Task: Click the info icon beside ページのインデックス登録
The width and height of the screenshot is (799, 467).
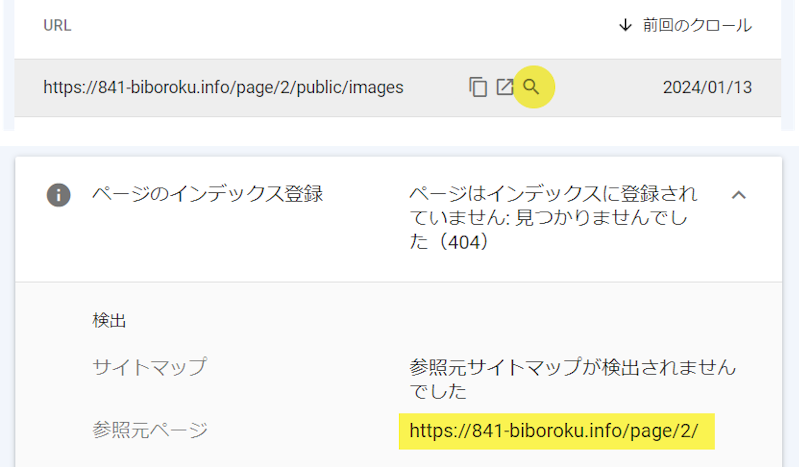Action: pyautogui.click(x=59, y=195)
